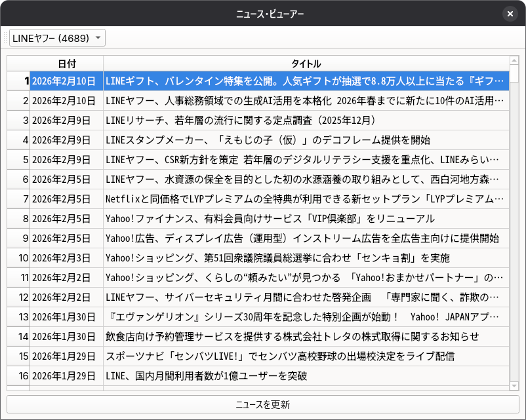Click the 2026年2月9日 date in row 3

pyautogui.click(x=66, y=121)
